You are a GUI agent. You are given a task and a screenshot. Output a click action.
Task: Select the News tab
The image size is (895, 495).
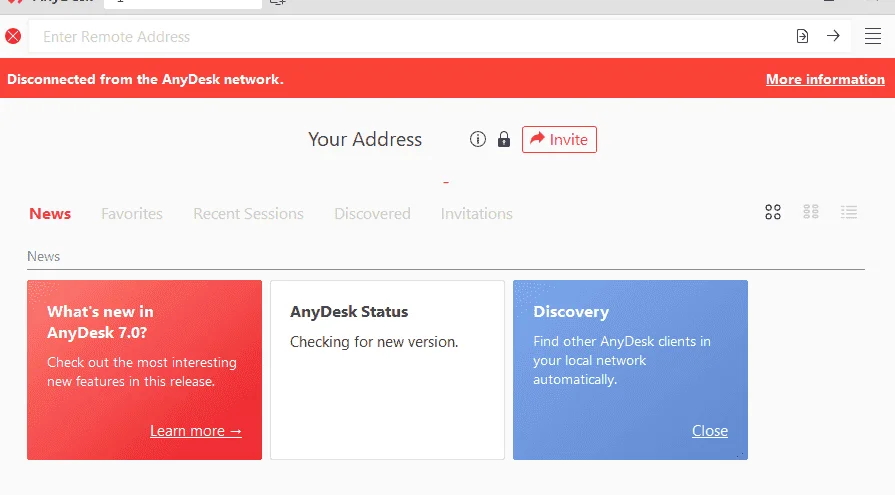point(50,214)
